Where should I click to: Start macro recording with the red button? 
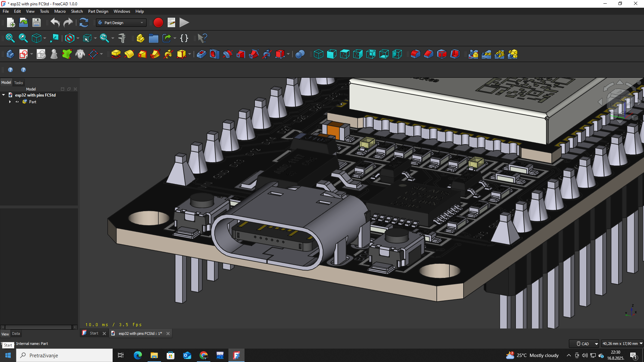coord(158,23)
